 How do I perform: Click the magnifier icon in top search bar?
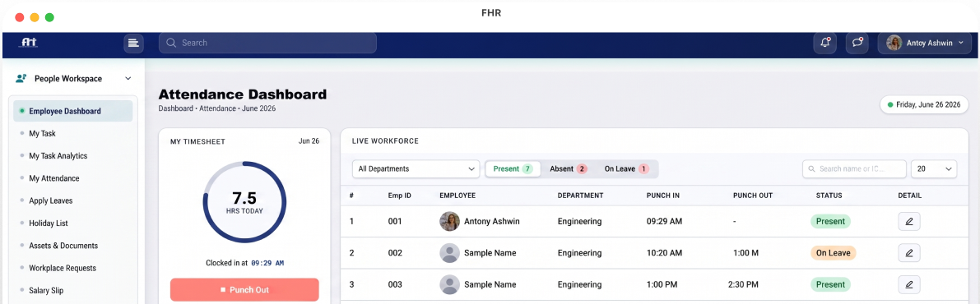click(x=171, y=43)
